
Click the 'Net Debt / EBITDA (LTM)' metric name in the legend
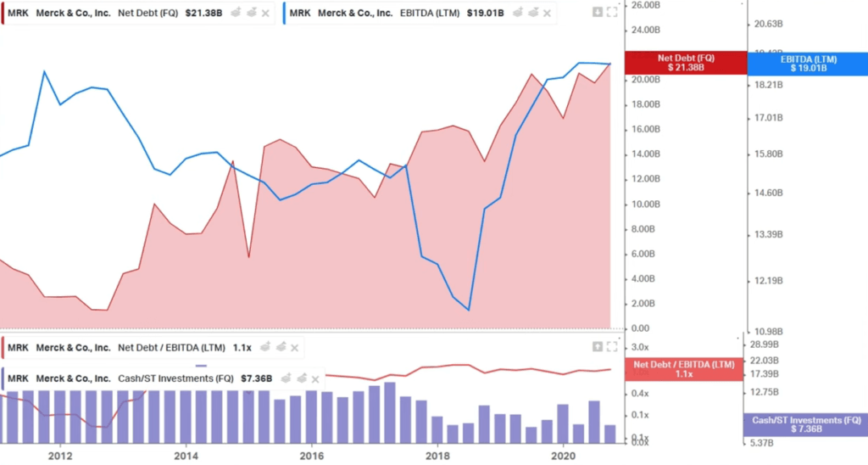tap(171, 348)
